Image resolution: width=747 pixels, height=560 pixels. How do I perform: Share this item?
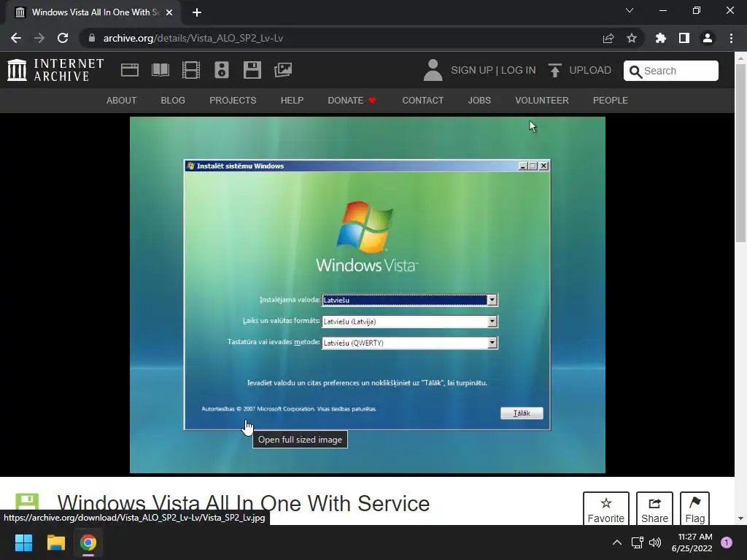[654, 508]
